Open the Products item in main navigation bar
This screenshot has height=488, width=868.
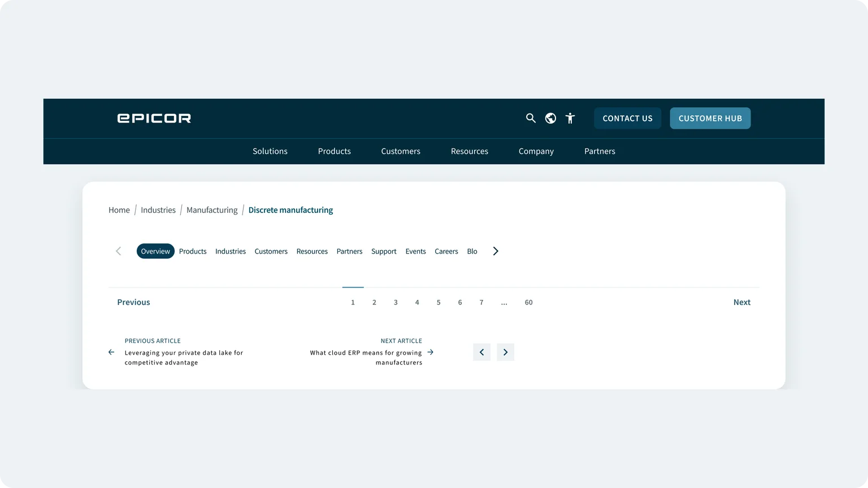point(335,151)
